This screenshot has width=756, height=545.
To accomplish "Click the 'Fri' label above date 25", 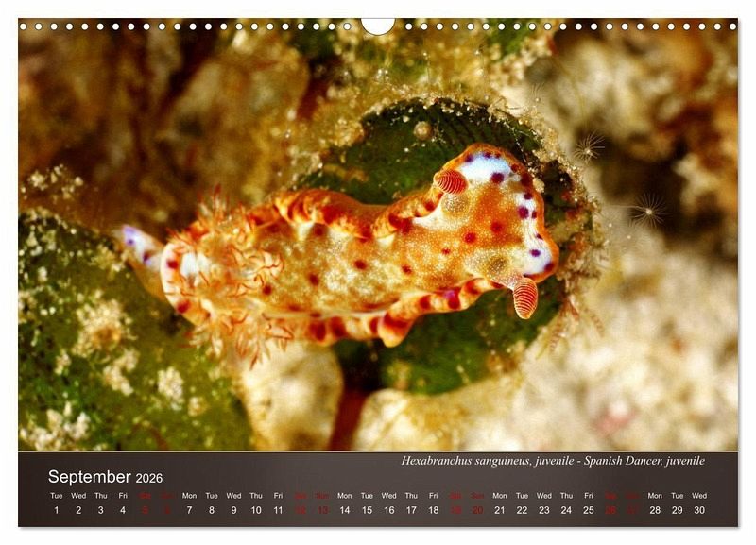I will [589, 495].
